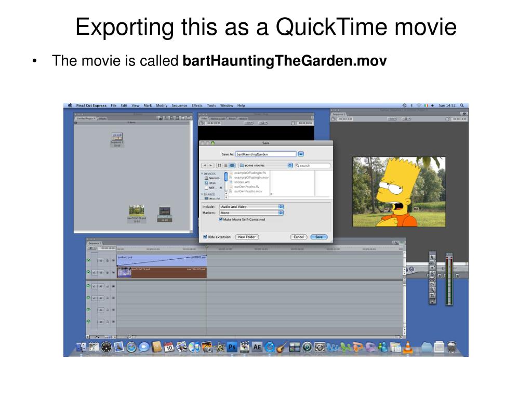The width and height of the screenshot is (532, 399).
Task: Open iCal calendar icon in Dock
Action: click(x=169, y=347)
